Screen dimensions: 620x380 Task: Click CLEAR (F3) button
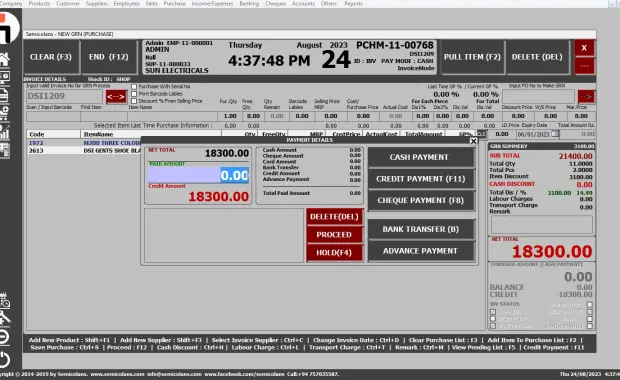(x=51, y=57)
